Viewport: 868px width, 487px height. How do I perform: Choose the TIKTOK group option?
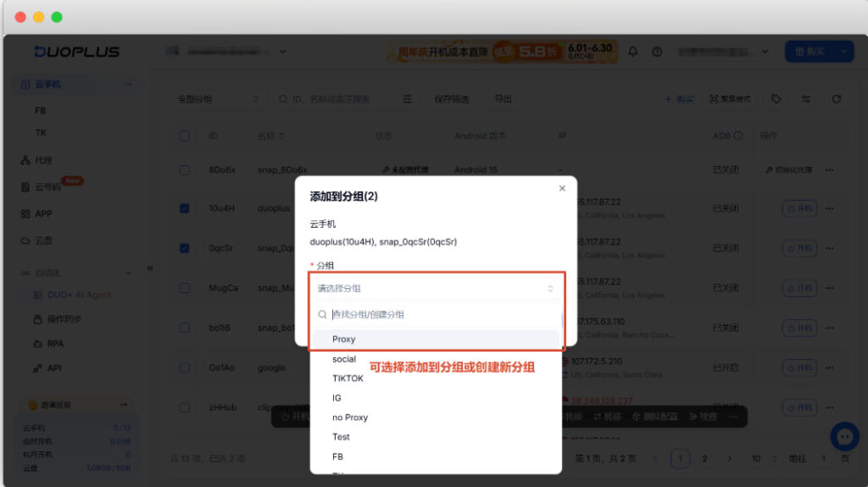[x=437, y=379]
